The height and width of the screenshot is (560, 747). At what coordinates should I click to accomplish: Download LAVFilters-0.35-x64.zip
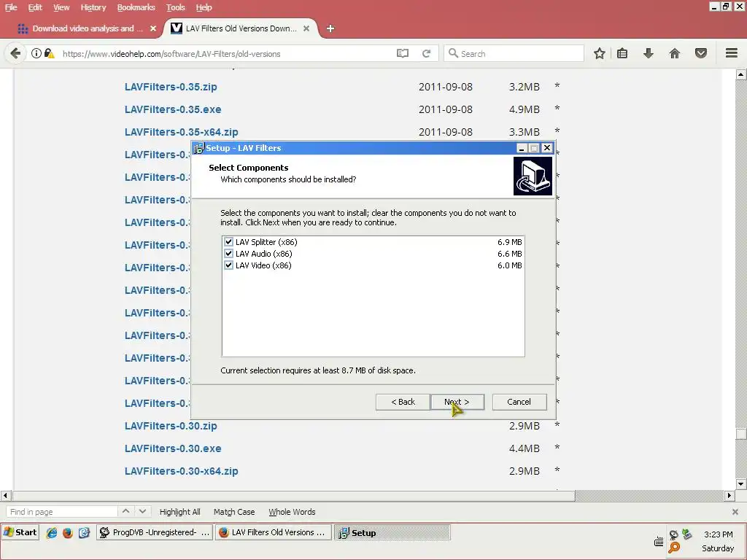coord(181,132)
